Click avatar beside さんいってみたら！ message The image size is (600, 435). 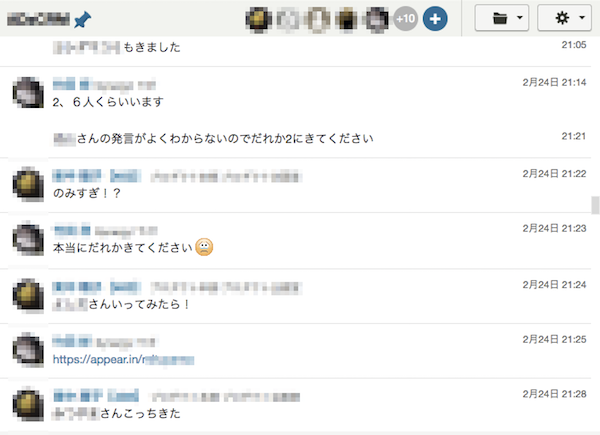28,295
